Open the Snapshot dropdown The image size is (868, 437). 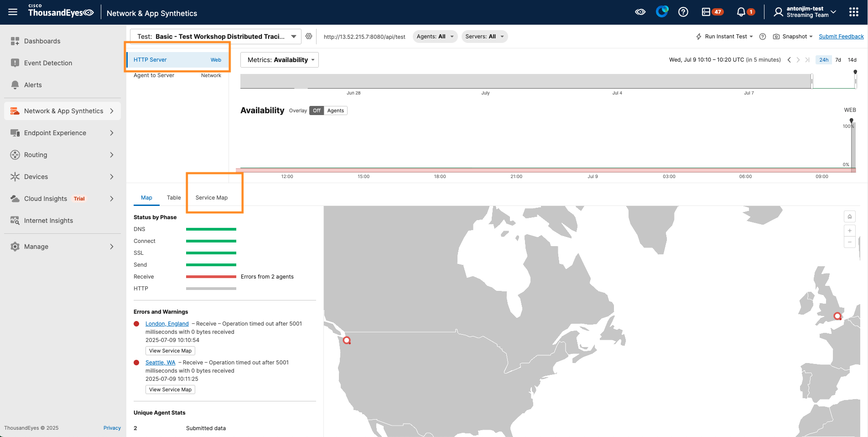pos(793,37)
